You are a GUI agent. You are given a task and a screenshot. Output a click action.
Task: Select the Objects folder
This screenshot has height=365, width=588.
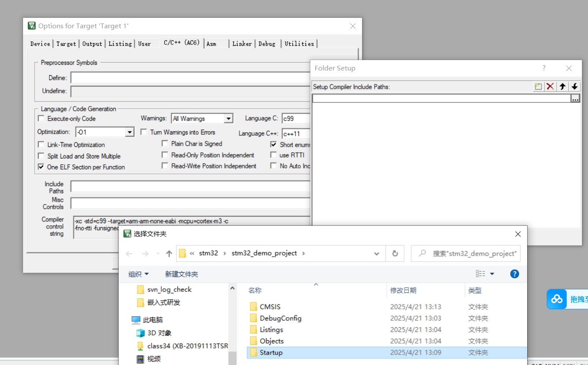click(272, 341)
